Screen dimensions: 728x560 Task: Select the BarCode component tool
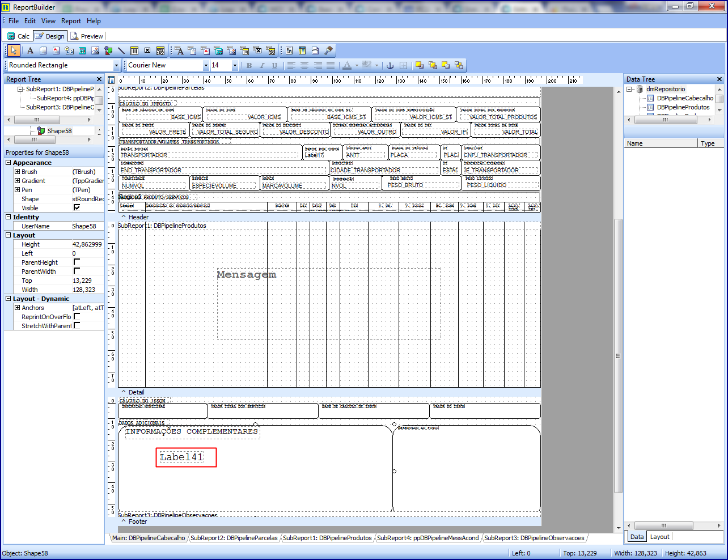pyautogui.click(x=134, y=50)
